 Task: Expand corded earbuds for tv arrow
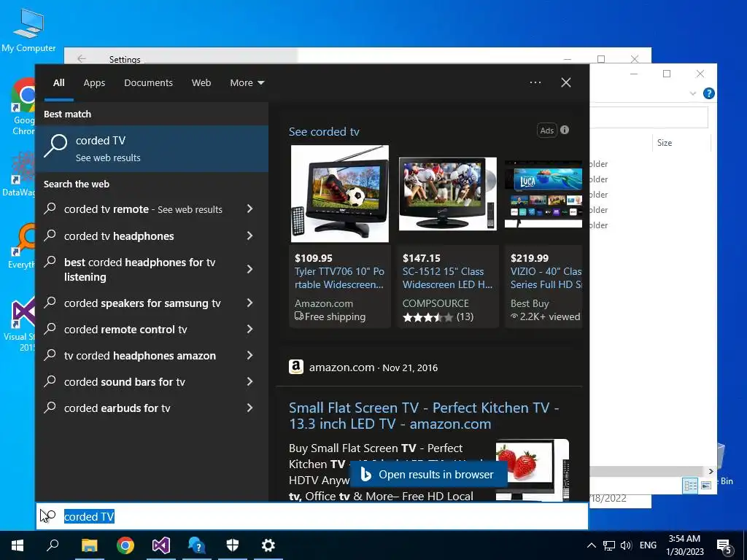(249, 408)
